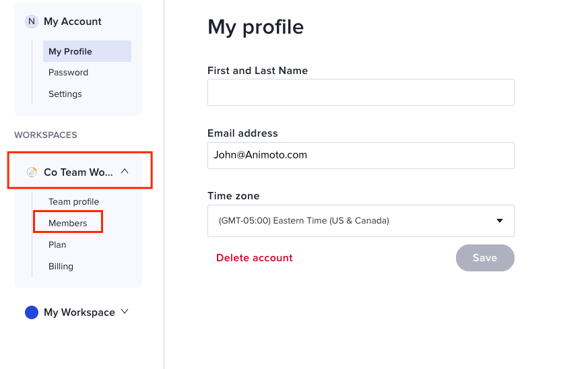The image size is (588, 369).
Task: Click the blue My Workspace circle icon
Action: [32, 312]
